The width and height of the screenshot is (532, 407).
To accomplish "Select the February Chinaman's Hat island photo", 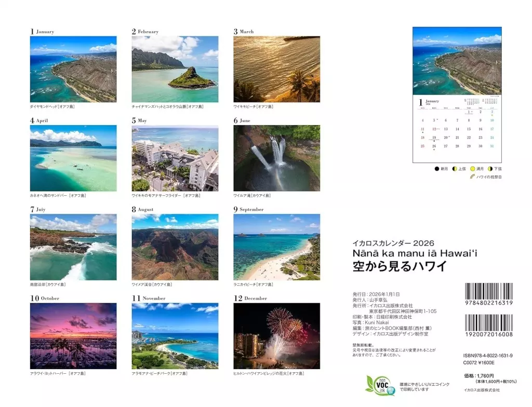I will [175, 69].
